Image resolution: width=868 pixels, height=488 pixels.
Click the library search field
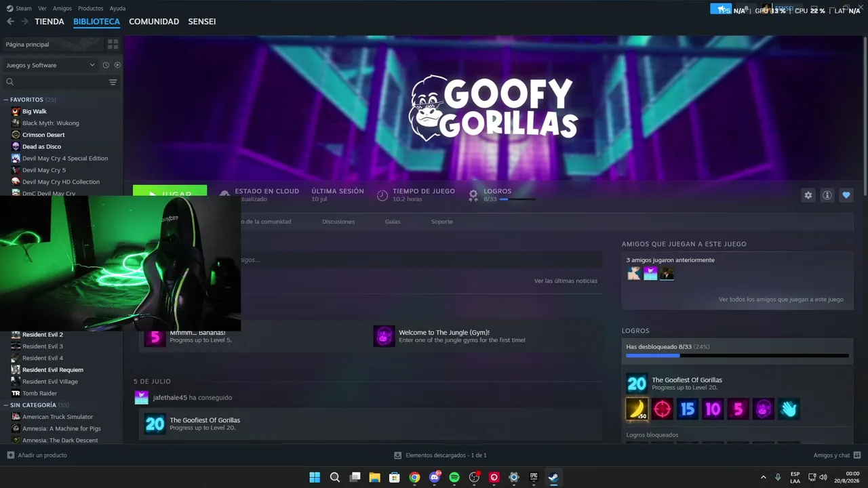point(56,82)
